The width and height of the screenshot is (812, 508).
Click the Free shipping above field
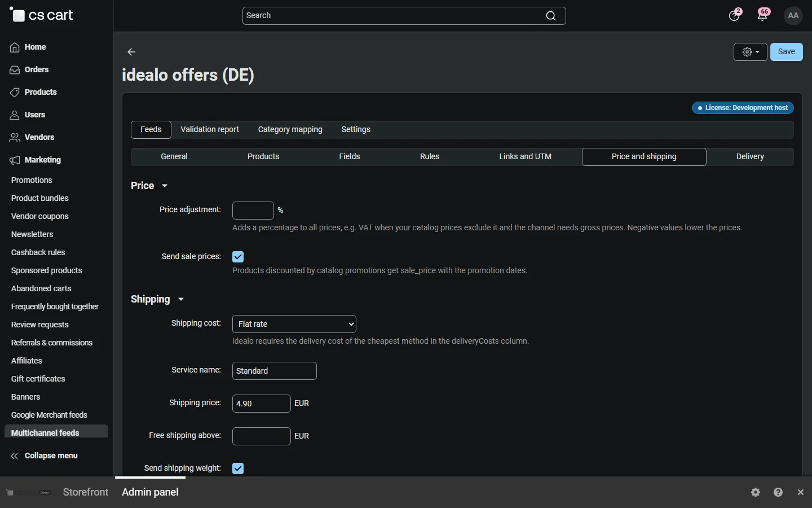[x=262, y=436]
